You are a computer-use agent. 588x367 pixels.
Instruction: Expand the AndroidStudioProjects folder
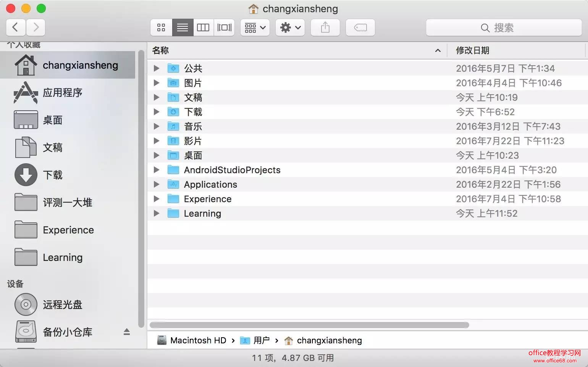(156, 170)
